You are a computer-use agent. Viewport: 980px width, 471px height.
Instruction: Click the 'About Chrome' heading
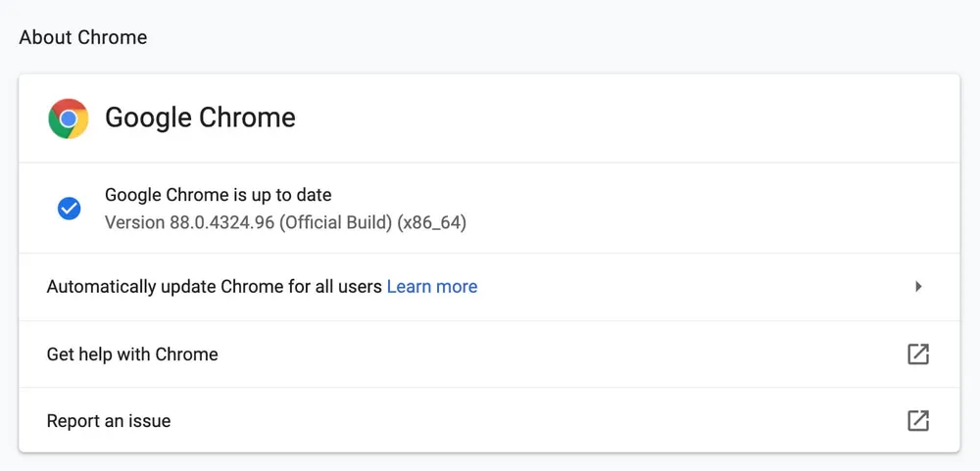[x=83, y=37]
